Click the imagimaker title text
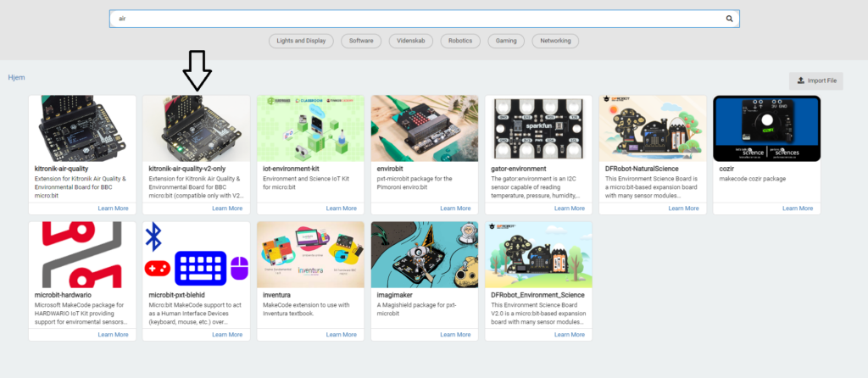Viewport: 868px width, 378px height. [x=393, y=295]
